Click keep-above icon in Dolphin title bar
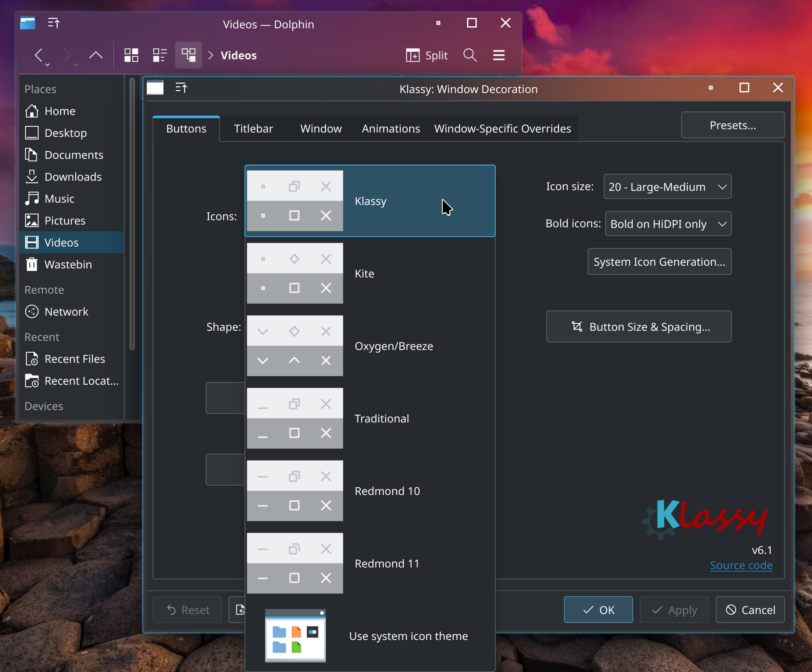The height and width of the screenshot is (672, 812). pos(54,23)
